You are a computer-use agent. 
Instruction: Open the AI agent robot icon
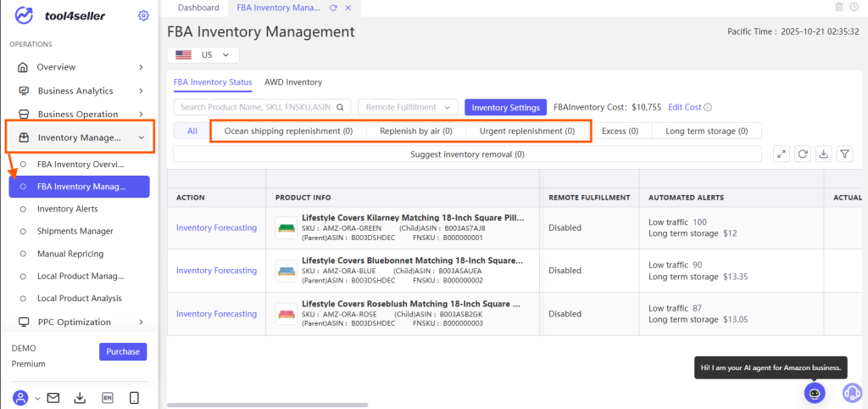(815, 393)
